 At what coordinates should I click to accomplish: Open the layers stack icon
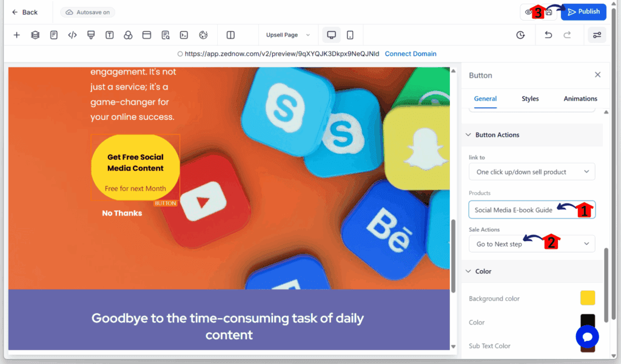pyautogui.click(x=35, y=35)
